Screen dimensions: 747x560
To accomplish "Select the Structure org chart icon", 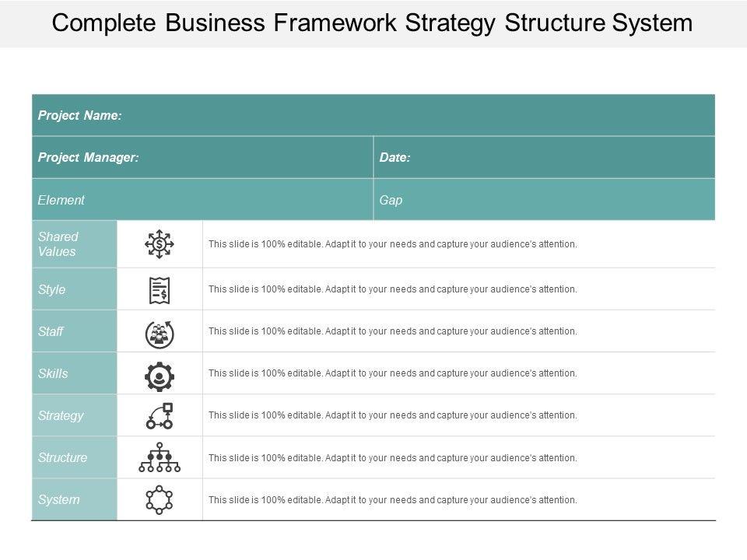I will point(160,458).
